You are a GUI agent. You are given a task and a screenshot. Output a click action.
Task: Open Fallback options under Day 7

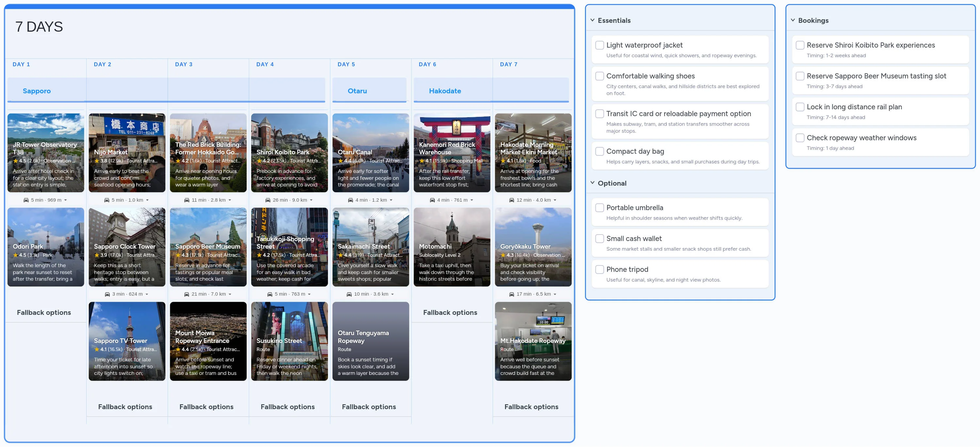pos(531,407)
